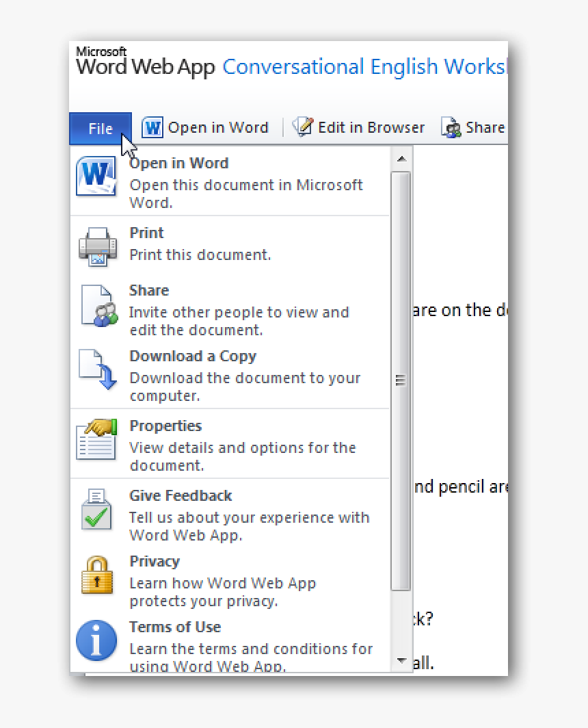Viewport: 588px width, 728px height.
Task: Click the menu scrollbar down arrow
Action: [x=401, y=660]
